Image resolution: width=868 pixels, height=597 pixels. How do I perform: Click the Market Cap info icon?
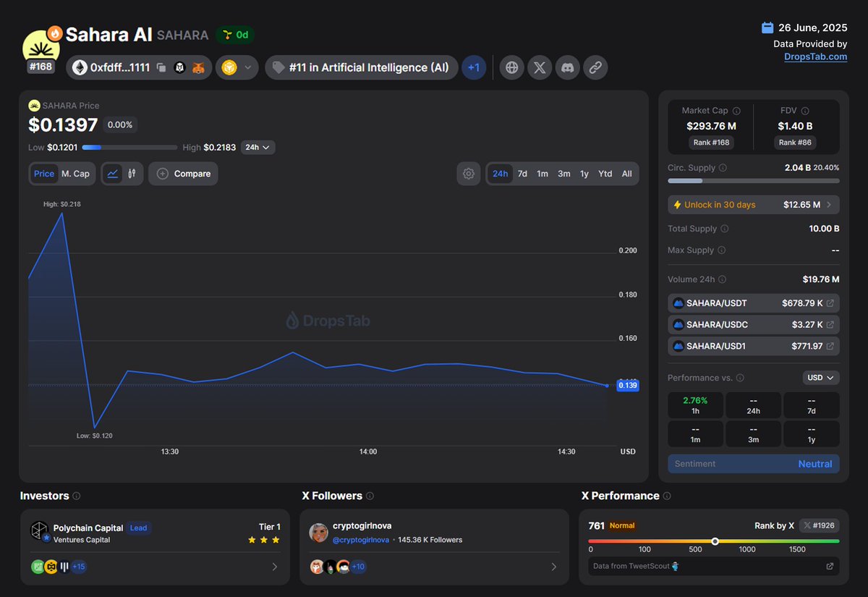736,111
